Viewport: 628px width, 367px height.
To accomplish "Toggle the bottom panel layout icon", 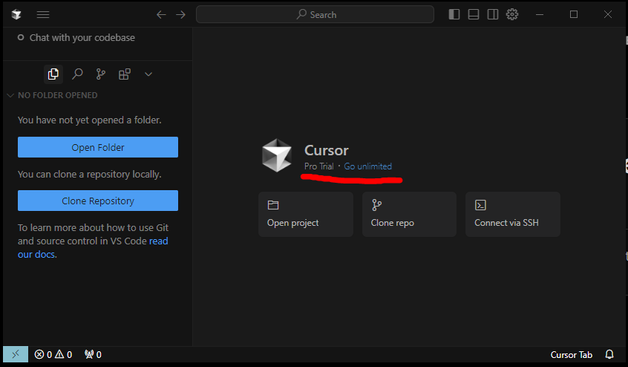I will (473, 14).
